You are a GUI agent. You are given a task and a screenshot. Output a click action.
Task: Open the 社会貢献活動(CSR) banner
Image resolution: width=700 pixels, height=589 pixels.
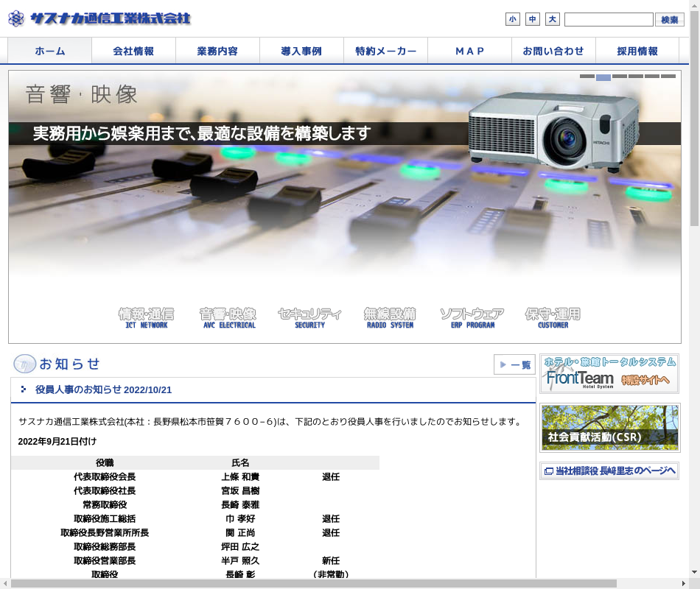(609, 427)
